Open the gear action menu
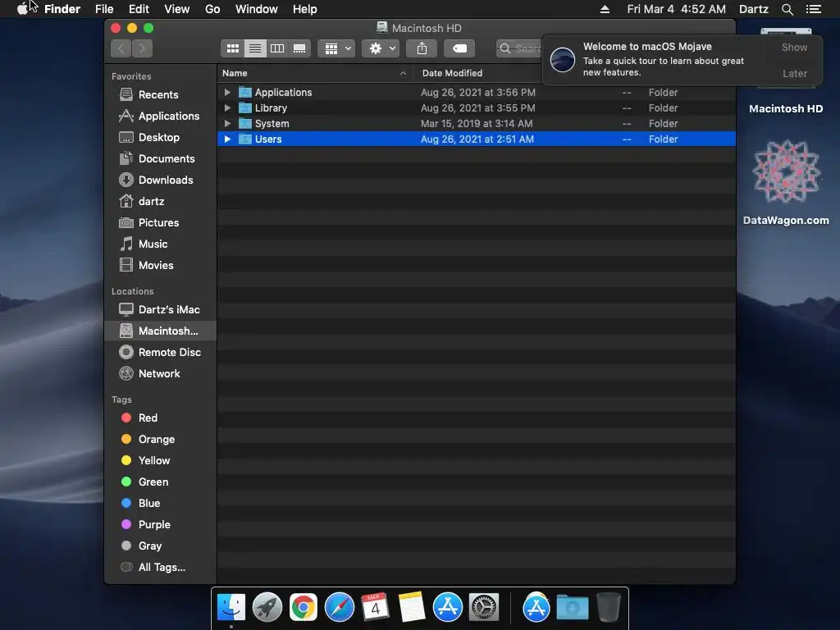Image resolution: width=840 pixels, height=630 pixels. coord(381,48)
